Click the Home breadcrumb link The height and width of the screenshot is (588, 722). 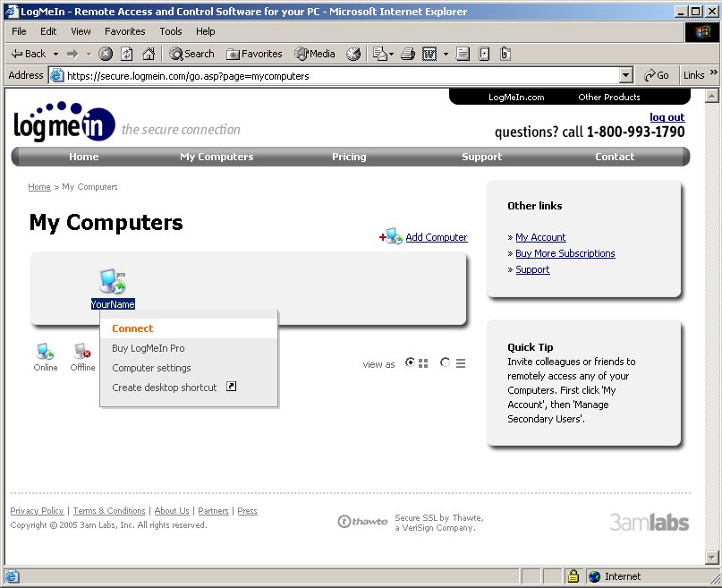[39, 187]
